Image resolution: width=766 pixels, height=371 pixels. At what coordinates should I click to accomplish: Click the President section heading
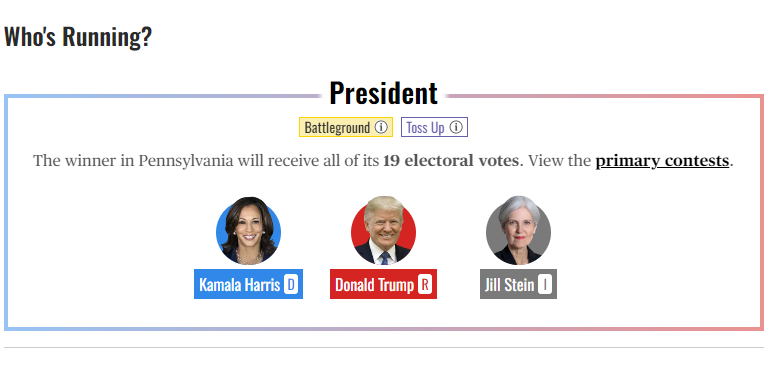[x=383, y=93]
